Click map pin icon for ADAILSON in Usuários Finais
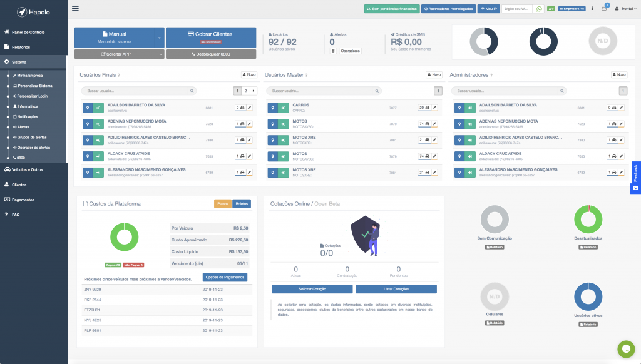This screenshot has height=364, width=641. [87, 108]
